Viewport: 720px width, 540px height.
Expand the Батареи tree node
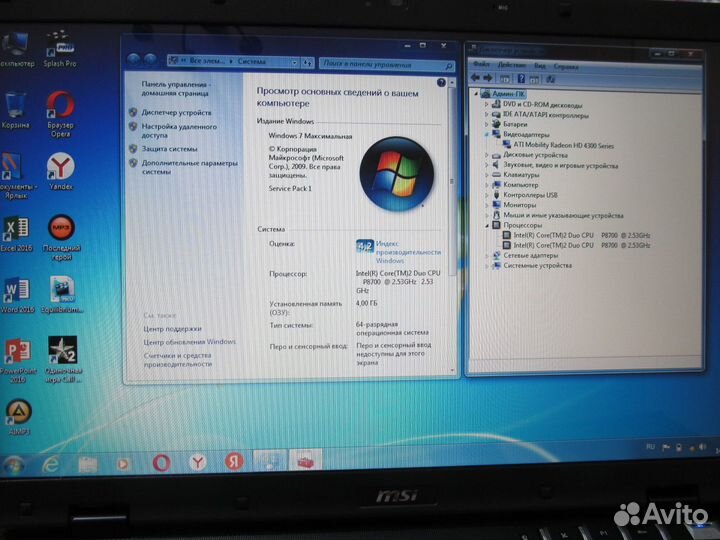486,124
